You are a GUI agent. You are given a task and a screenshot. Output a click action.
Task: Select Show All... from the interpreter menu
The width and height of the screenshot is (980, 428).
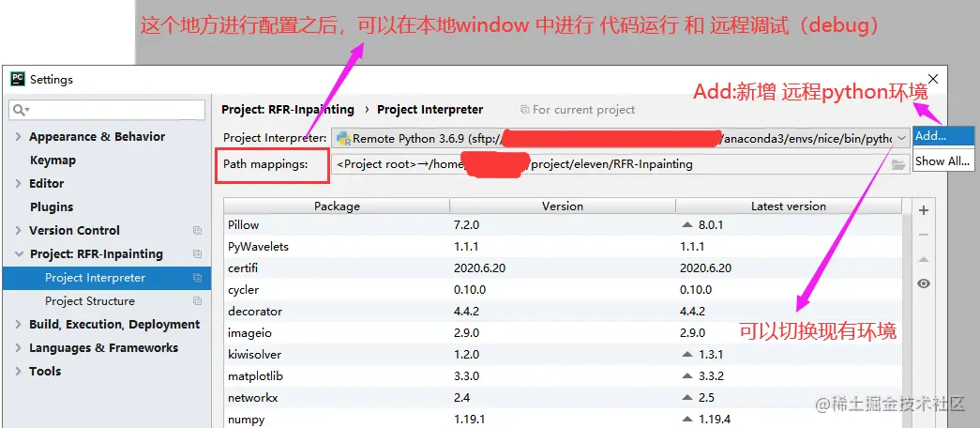click(x=943, y=160)
